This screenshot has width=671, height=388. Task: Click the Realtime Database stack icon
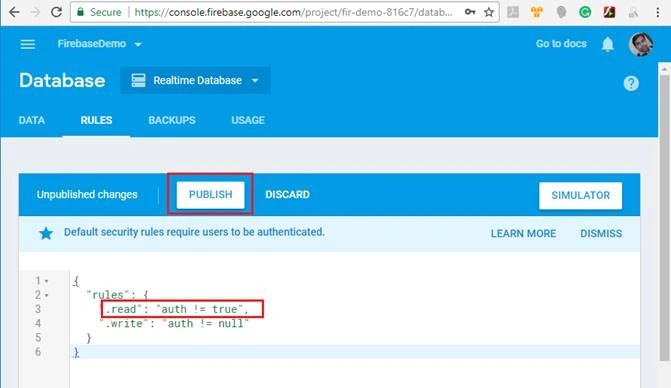click(x=138, y=80)
